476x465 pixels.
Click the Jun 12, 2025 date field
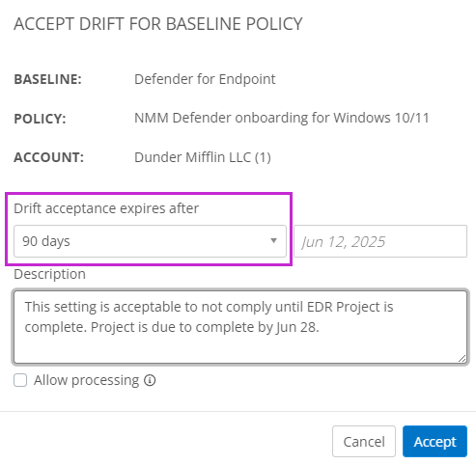380,241
